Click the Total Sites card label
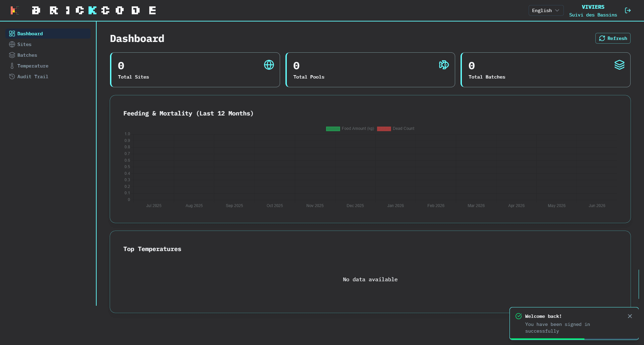This screenshot has height=345, width=644. (133, 77)
